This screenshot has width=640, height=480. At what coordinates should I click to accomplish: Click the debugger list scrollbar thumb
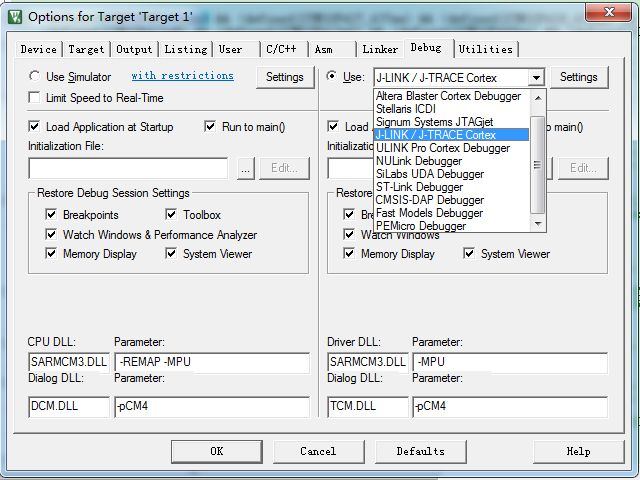tap(538, 164)
